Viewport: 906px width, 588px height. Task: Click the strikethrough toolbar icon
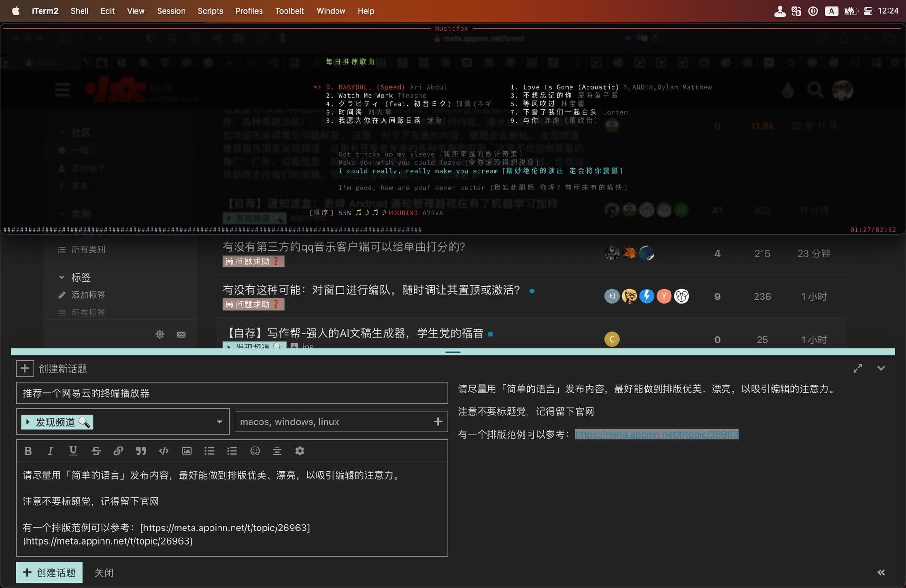96,451
